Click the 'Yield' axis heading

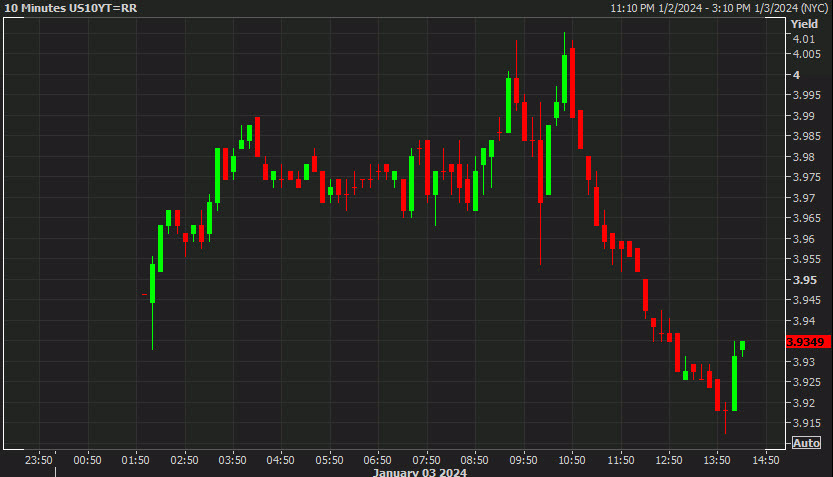point(804,24)
